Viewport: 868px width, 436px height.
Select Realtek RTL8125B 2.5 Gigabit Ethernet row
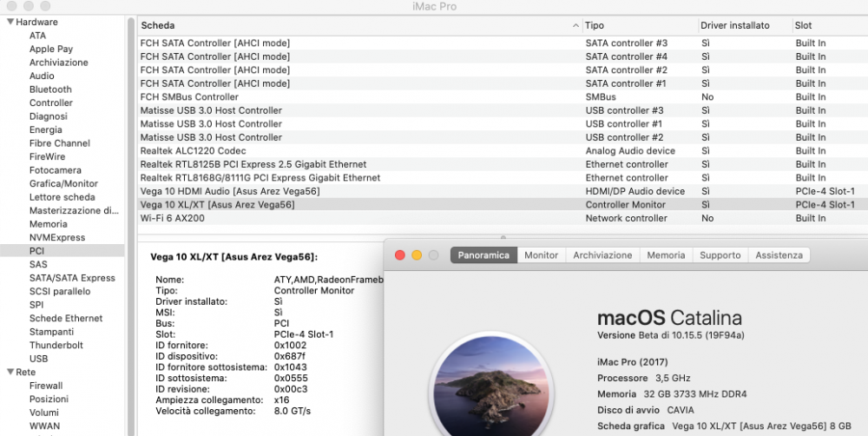[x=503, y=164]
